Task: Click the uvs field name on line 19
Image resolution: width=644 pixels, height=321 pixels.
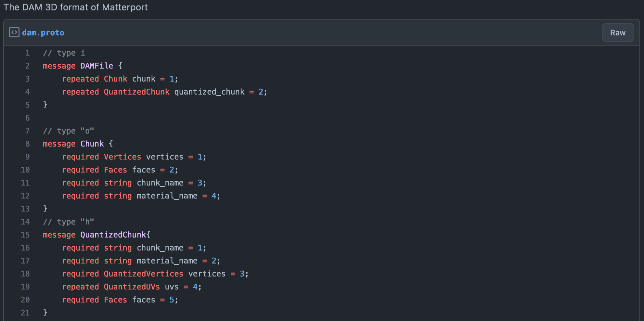Action: pyautogui.click(x=172, y=287)
